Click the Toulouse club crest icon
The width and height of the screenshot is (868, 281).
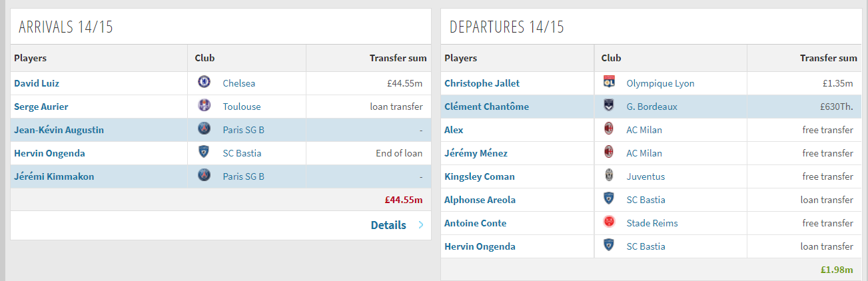tap(205, 106)
